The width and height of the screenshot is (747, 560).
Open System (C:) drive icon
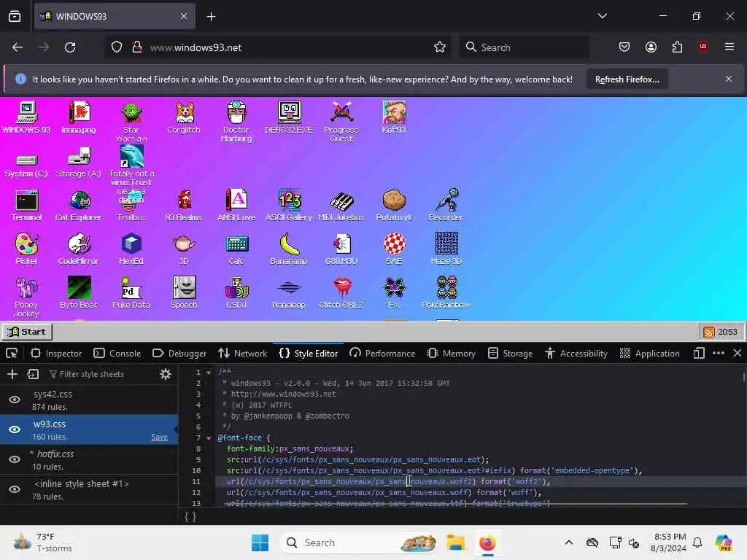tap(27, 166)
